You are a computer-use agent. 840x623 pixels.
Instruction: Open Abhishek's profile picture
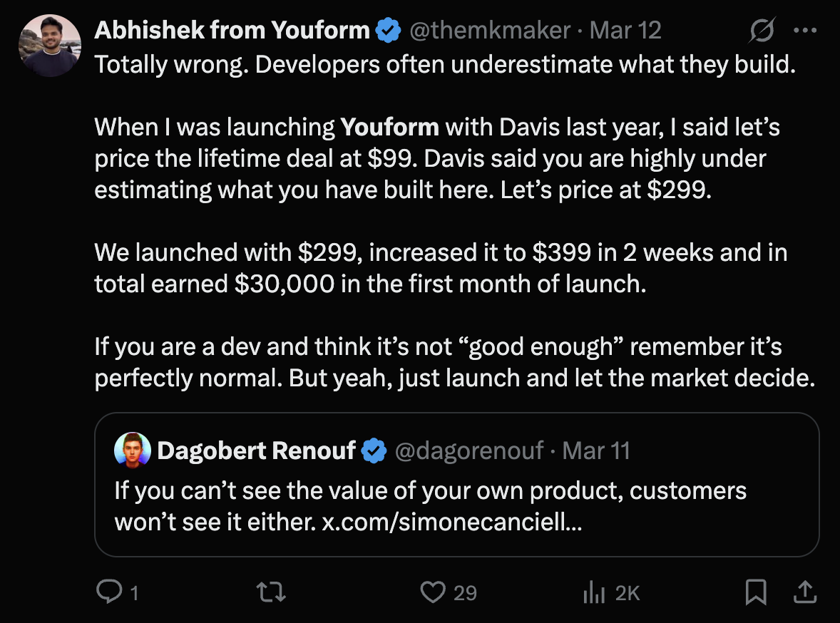pos(50,46)
